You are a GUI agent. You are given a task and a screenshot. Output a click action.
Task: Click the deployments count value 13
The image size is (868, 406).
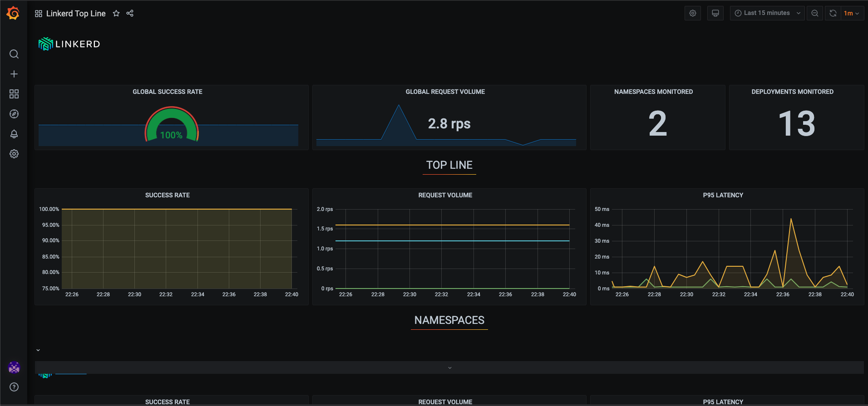797,123
